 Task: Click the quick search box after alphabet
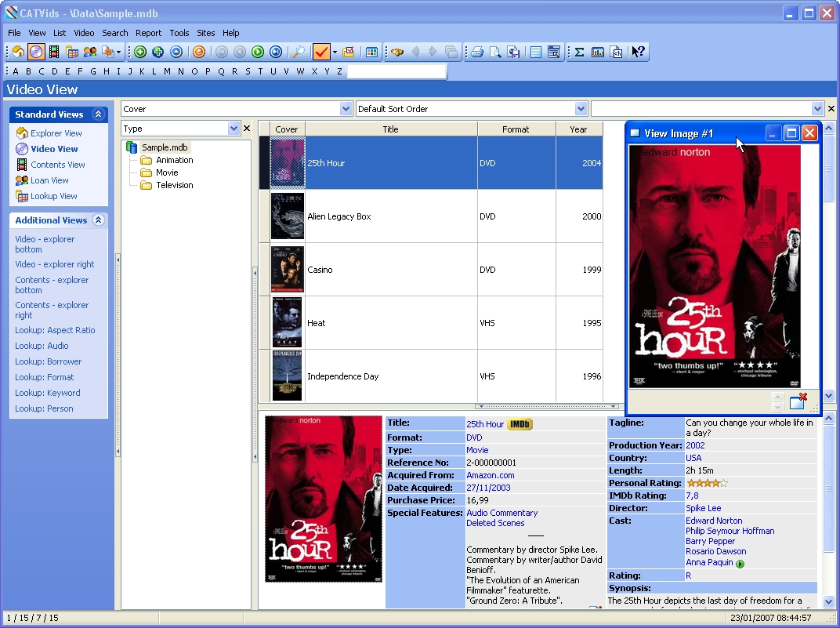coord(396,71)
